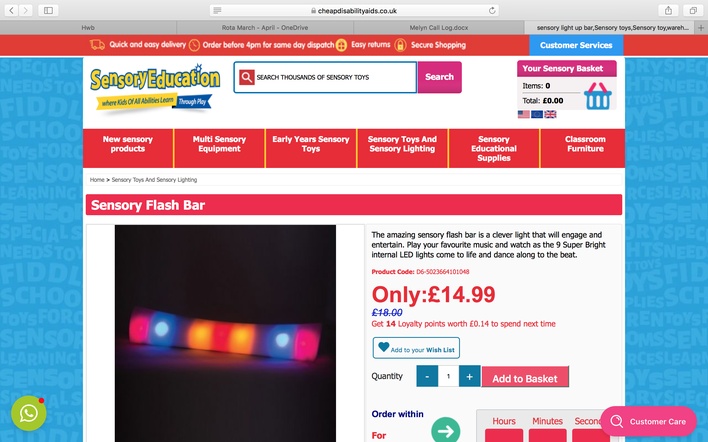
Task: Click the pink Search button
Action: tap(439, 77)
